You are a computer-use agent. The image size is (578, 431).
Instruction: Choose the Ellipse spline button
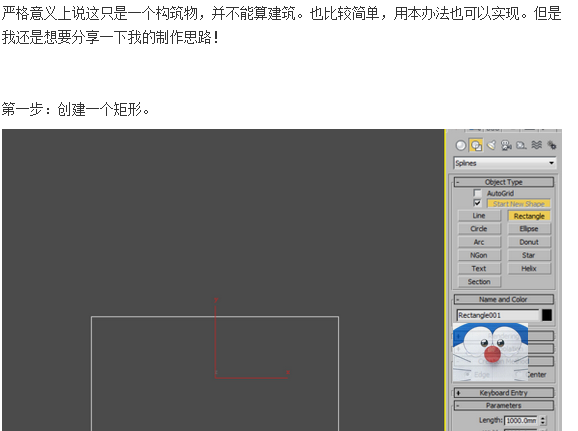529,229
